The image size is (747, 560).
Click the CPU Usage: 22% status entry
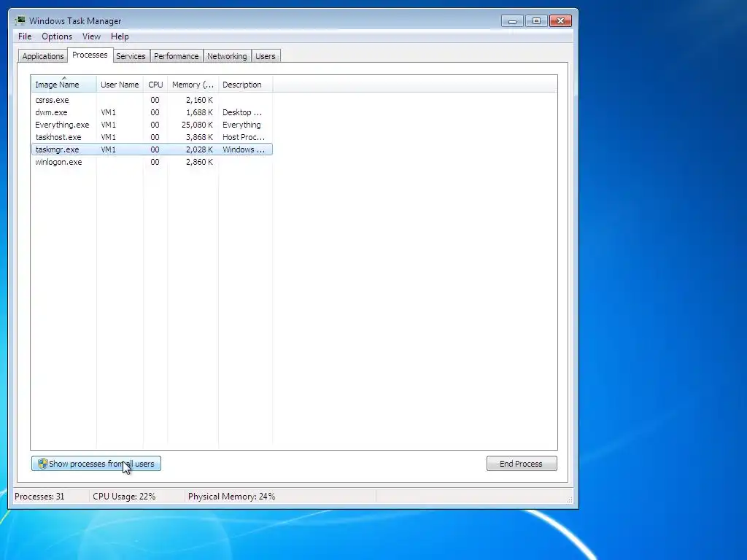[x=124, y=496]
